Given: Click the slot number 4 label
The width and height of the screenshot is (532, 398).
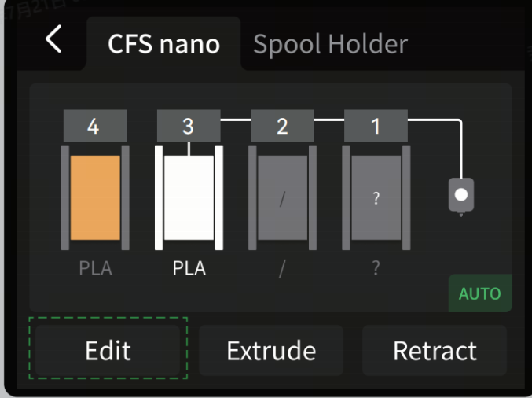Looking at the screenshot, I should (95, 126).
